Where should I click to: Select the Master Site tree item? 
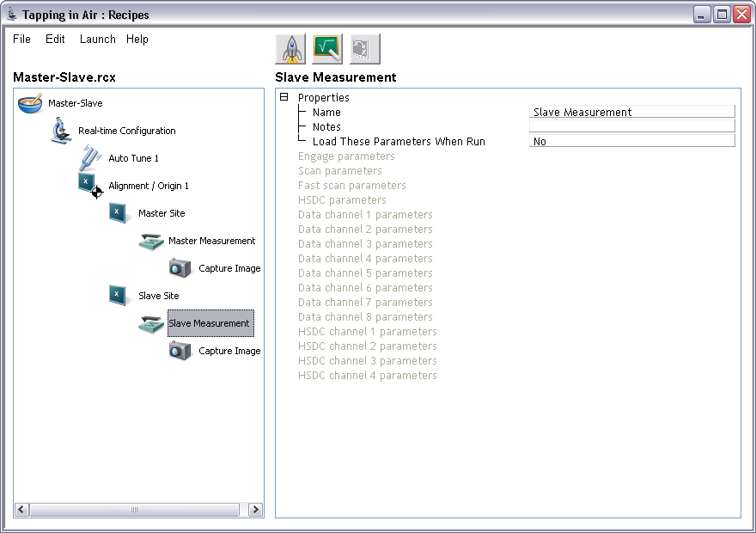[162, 213]
